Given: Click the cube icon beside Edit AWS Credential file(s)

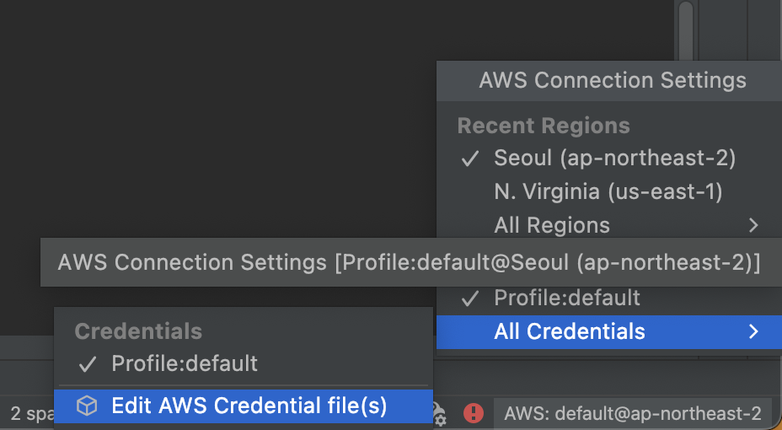Looking at the screenshot, I should pyautogui.click(x=87, y=406).
